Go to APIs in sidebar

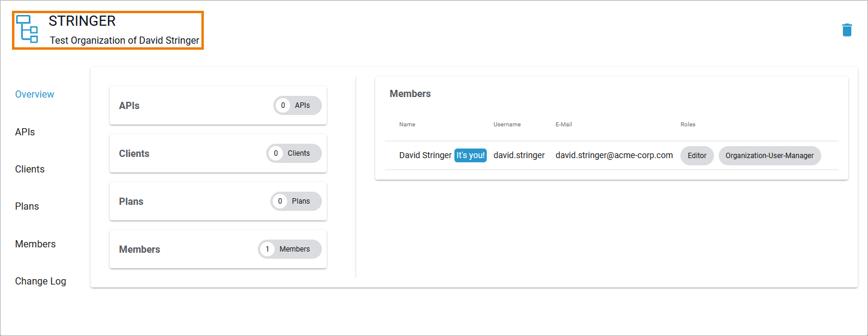pos(25,132)
